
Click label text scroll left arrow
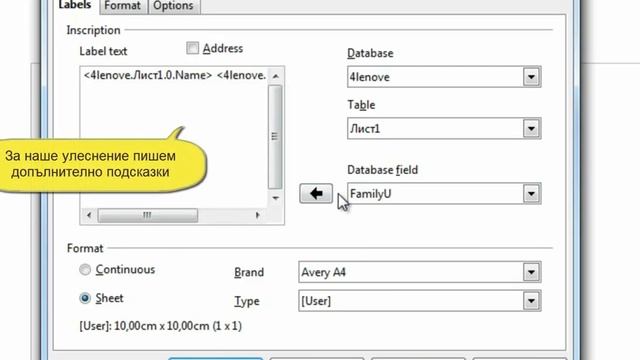click(89, 215)
